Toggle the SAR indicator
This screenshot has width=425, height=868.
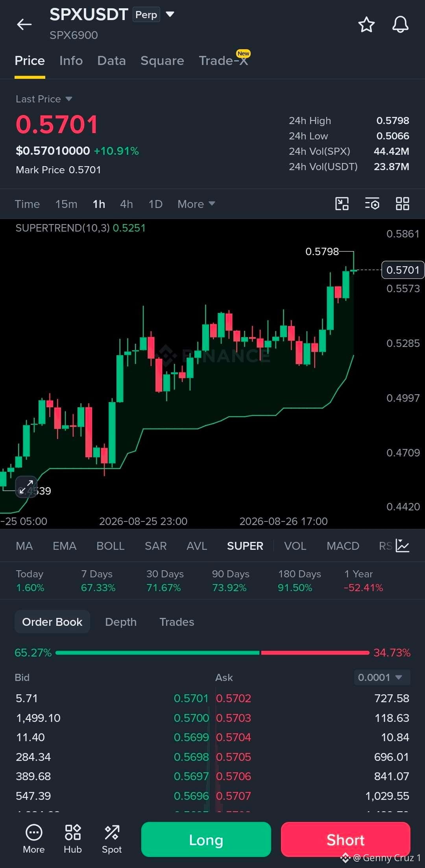[156, 546]
